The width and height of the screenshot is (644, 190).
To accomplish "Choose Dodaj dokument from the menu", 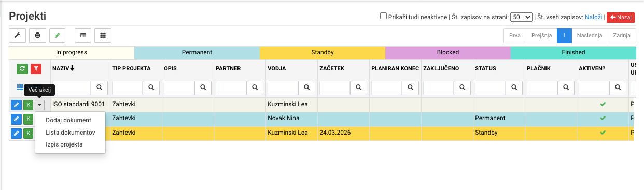I will [x=68, y=120].
